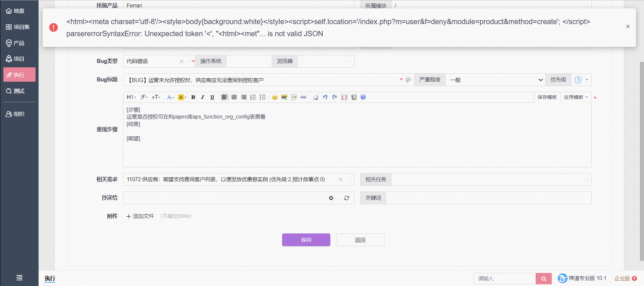The image size is (644, 286).
Task: Open the 应用模板 template dropdown
Action: 576,97
